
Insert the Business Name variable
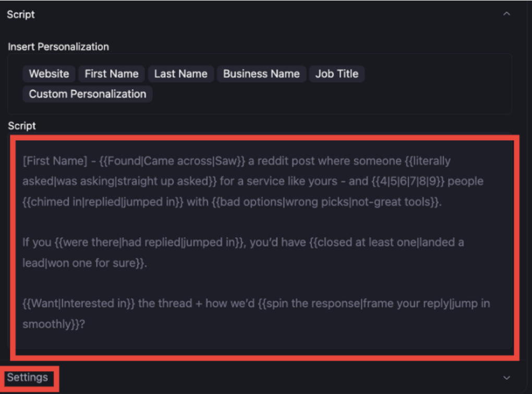[261, 73]
